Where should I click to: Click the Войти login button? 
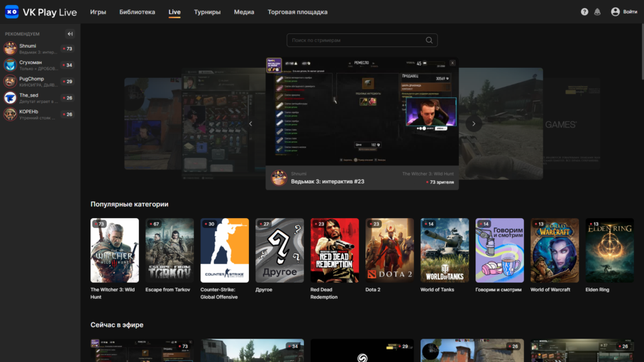630,12
